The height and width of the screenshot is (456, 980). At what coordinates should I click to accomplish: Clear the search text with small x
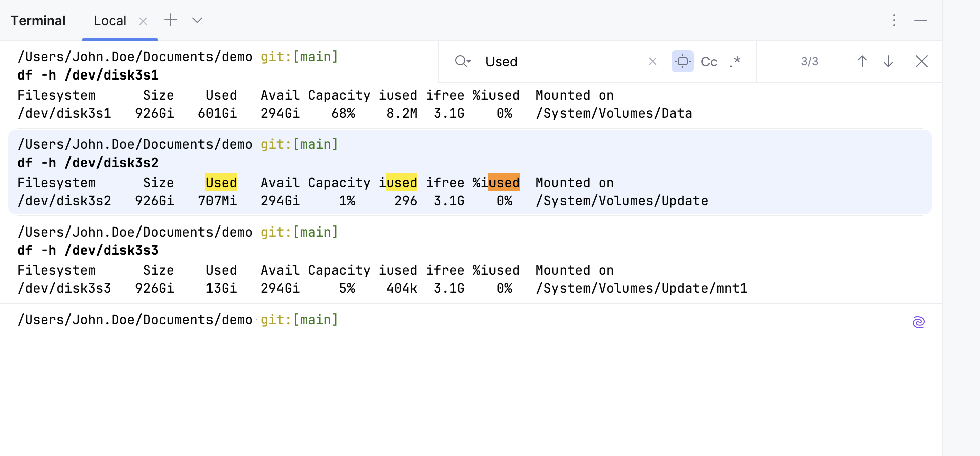(x=653, y=61)
